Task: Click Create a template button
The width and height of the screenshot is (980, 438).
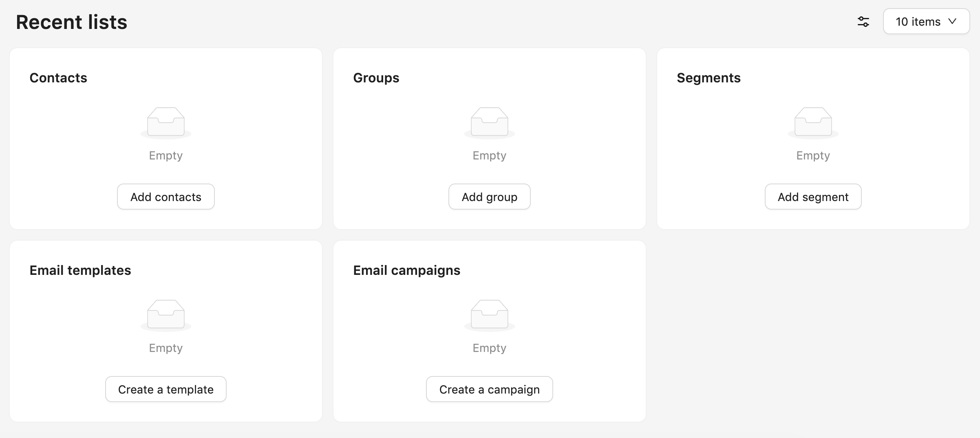Action: (x=166, y=389)
